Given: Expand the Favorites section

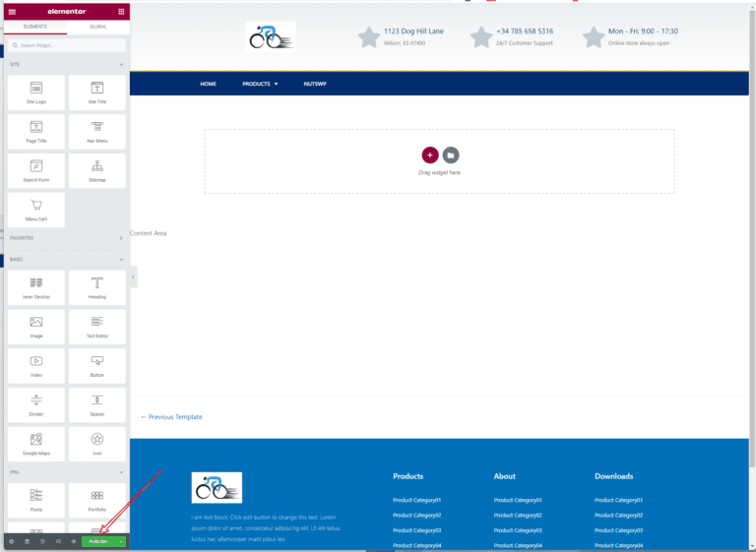Looking at the screenshot, I should pyautogui.click(x=121, y=238).
